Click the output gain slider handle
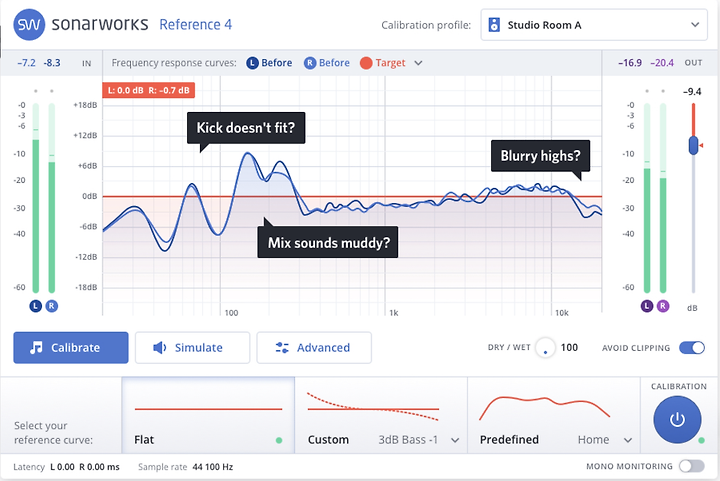Viewport: 720px width, 481px height. 693,145
